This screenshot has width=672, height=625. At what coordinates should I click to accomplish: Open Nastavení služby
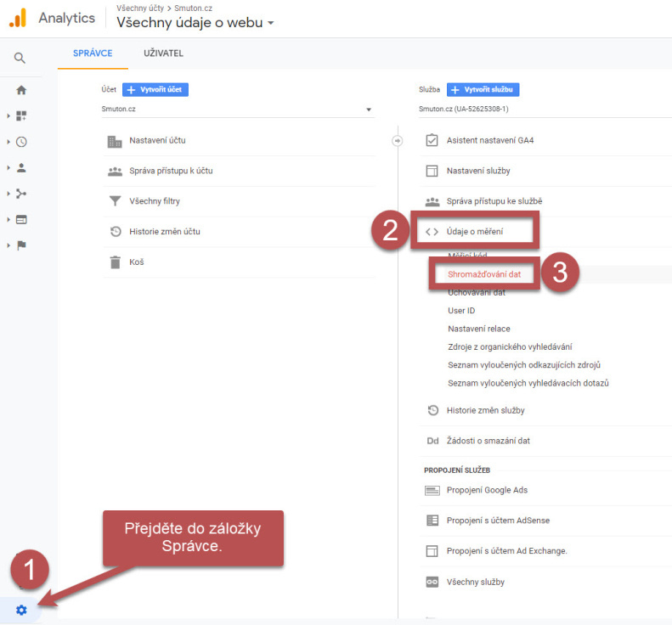[x=545, y=171]
